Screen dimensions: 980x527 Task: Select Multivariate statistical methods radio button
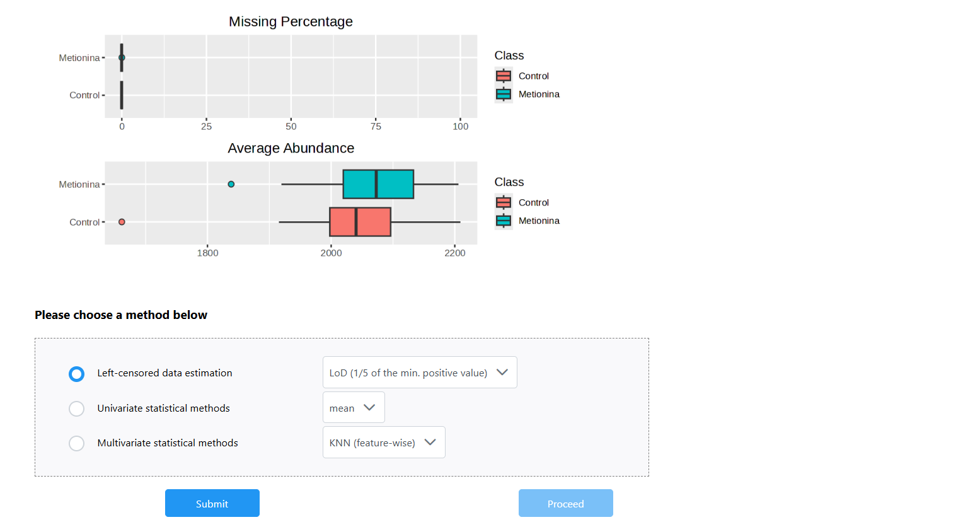[x=76, y=443]
